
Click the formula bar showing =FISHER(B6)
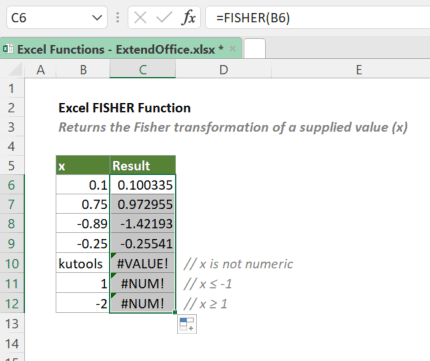318,17
